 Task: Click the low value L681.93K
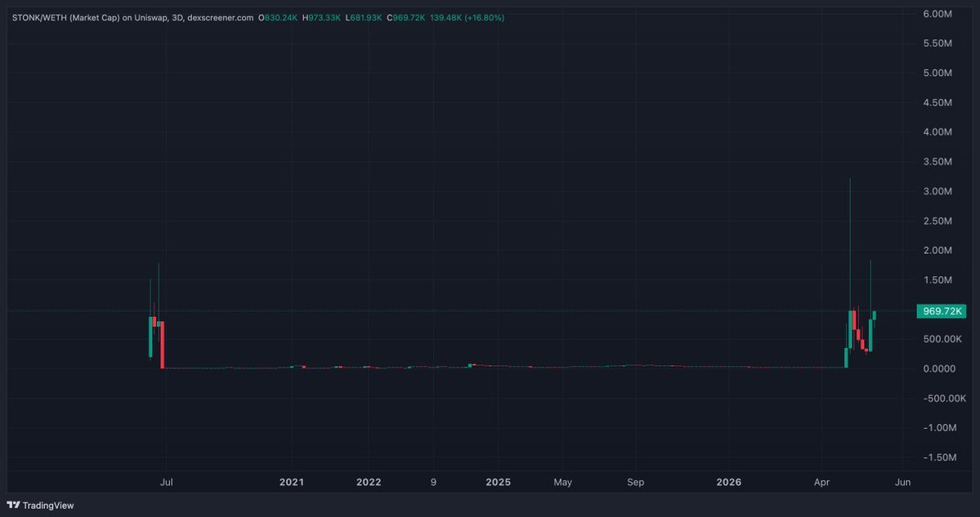tap(363, 17)
